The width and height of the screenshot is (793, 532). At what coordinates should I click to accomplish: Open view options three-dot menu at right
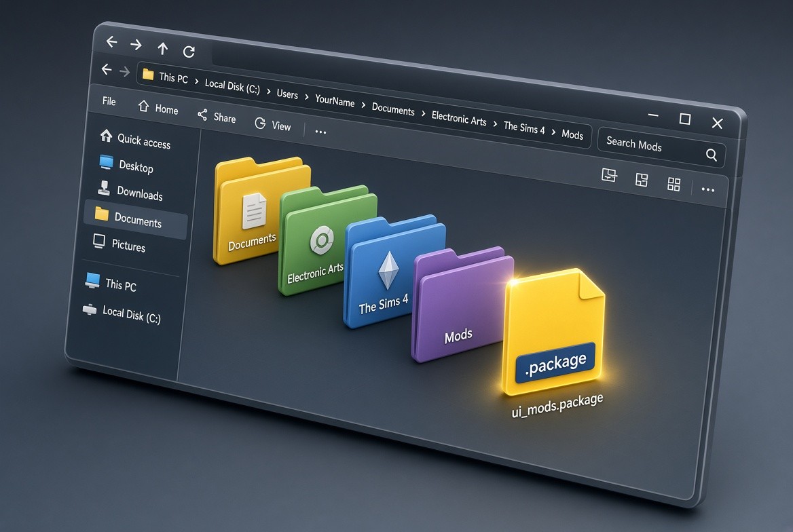708,190
